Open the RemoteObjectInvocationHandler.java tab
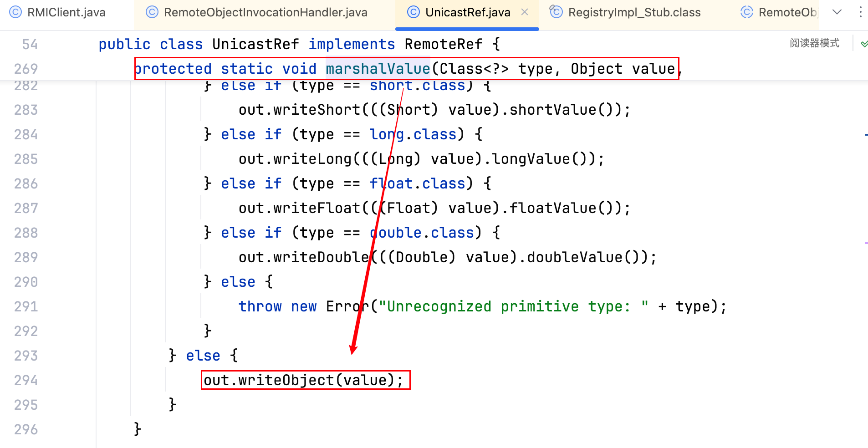The image size is (868, 448). click(x=265, y=12)
